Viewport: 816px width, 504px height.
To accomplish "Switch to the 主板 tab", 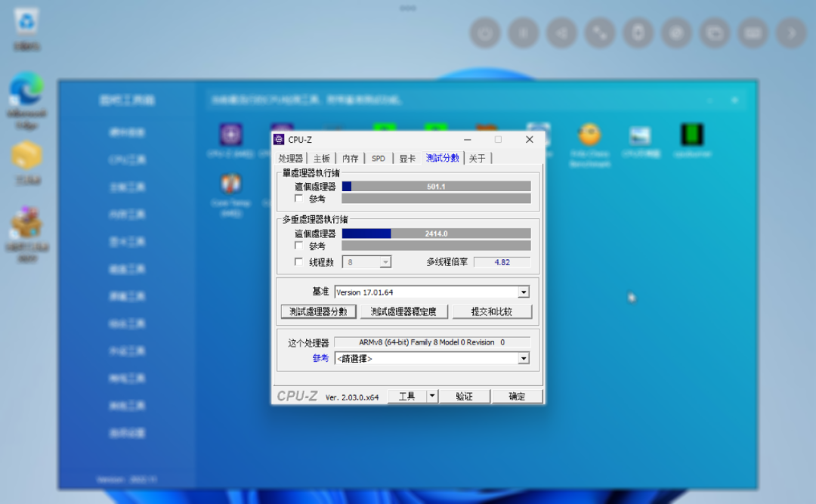I will coord(322,158).
